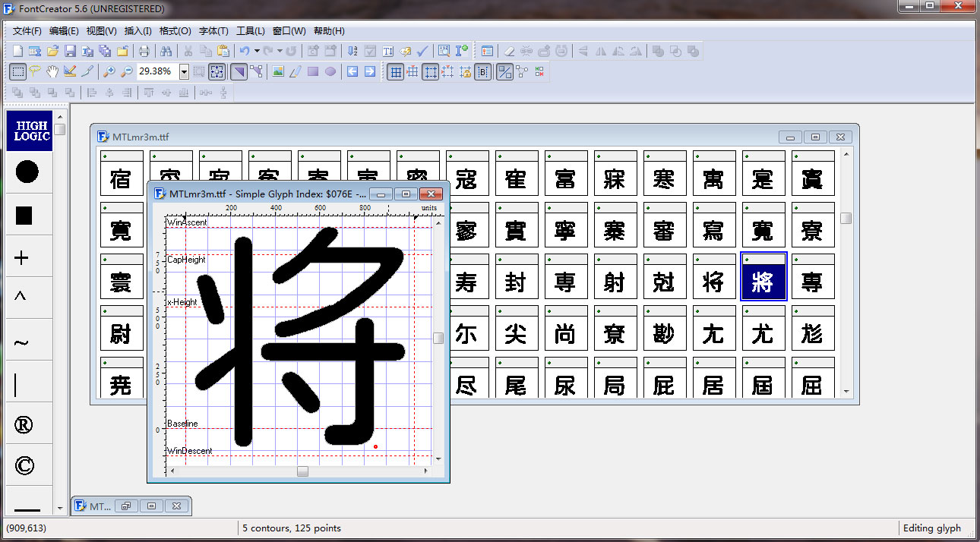Open the 帮助(H) menu

pos(328,31)
